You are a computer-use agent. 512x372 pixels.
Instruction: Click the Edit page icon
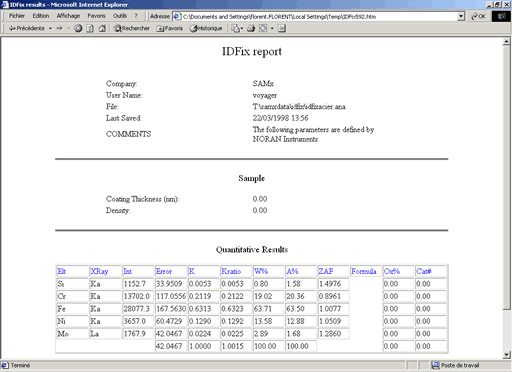(x=263, y=28)
